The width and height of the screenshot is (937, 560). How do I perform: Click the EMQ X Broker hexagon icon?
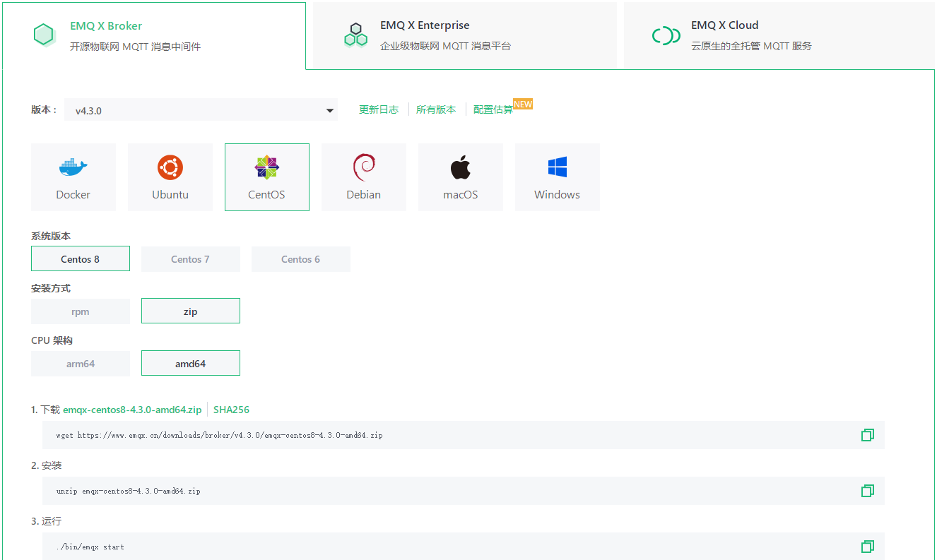point(44,35)
